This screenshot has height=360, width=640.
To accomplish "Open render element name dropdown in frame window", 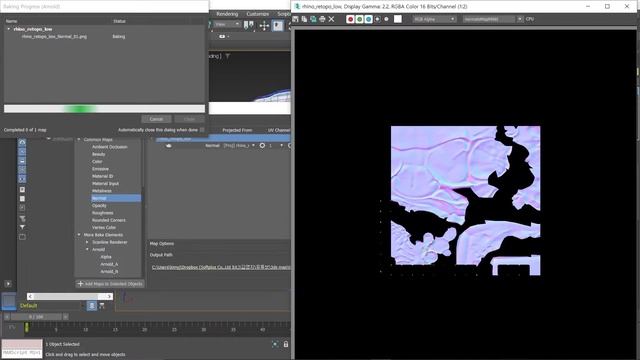I will (492, 19).
